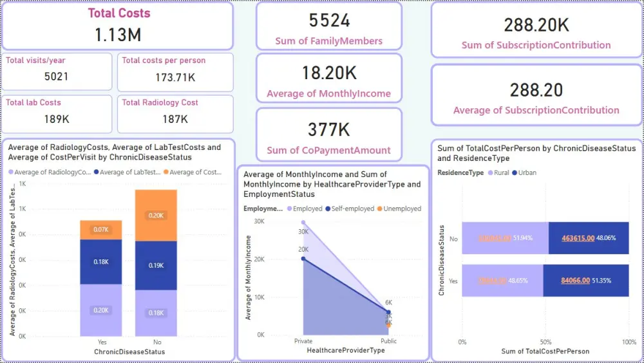The height and width of the screenshot is (363, 644).
Task: Click the Sum of TotalCostPerPerson axis title
Action: tap(545, 351)
